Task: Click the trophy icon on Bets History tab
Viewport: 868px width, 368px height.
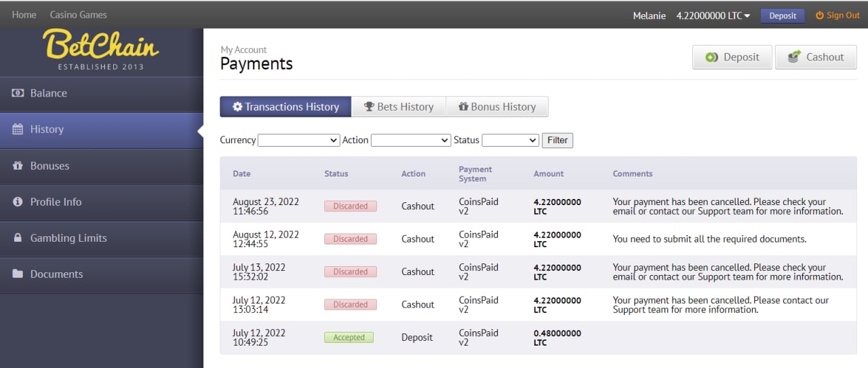Action: click(369, 107)
